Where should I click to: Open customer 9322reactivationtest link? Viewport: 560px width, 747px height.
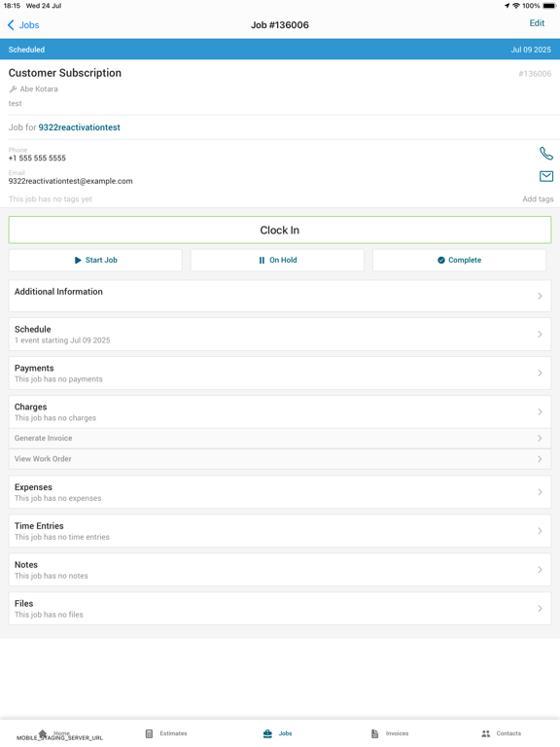pyautogui.click(x=79, y=127)
